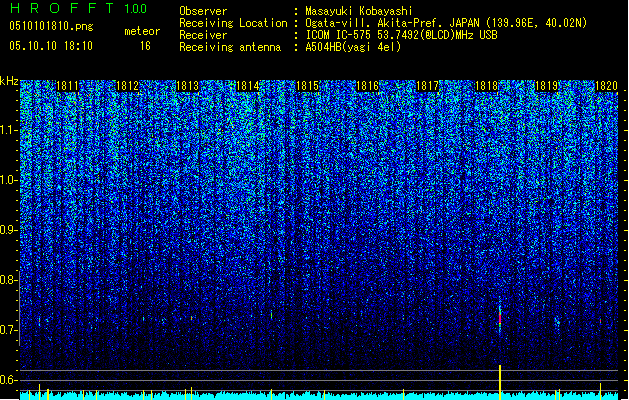Click the green echo near 1814
Image resolution: width=629 pixels, height=400 pixels.
272,315
